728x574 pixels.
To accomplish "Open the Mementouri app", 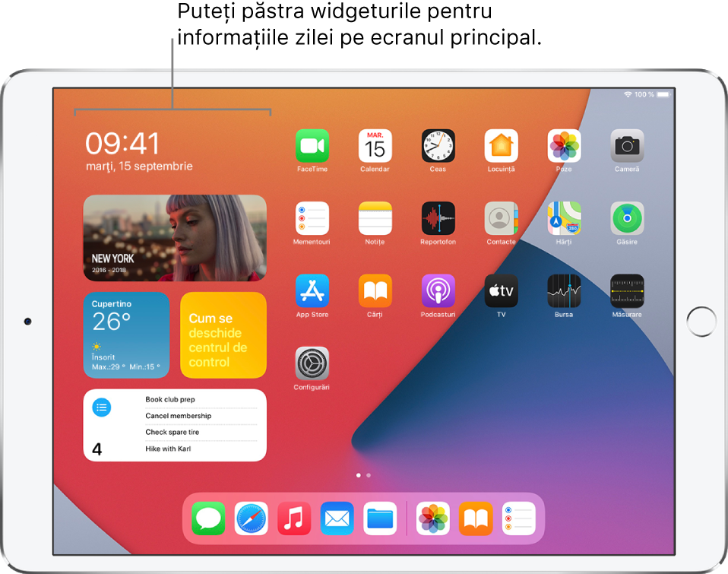I will pos(312,218).
